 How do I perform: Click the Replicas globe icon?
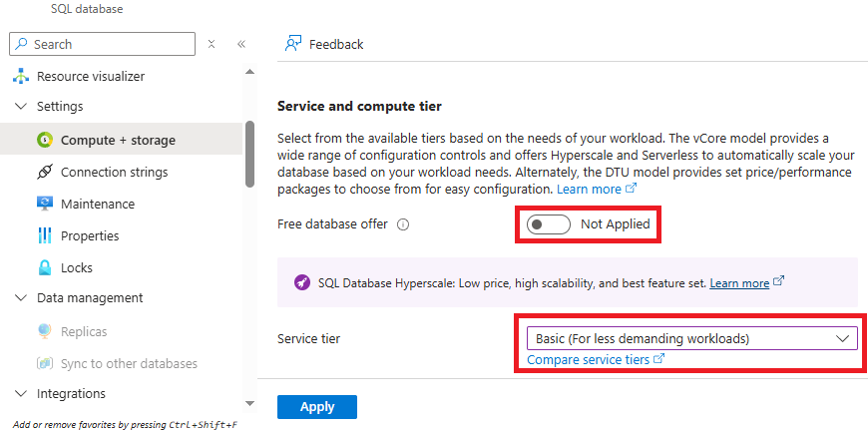coord(44,332)
